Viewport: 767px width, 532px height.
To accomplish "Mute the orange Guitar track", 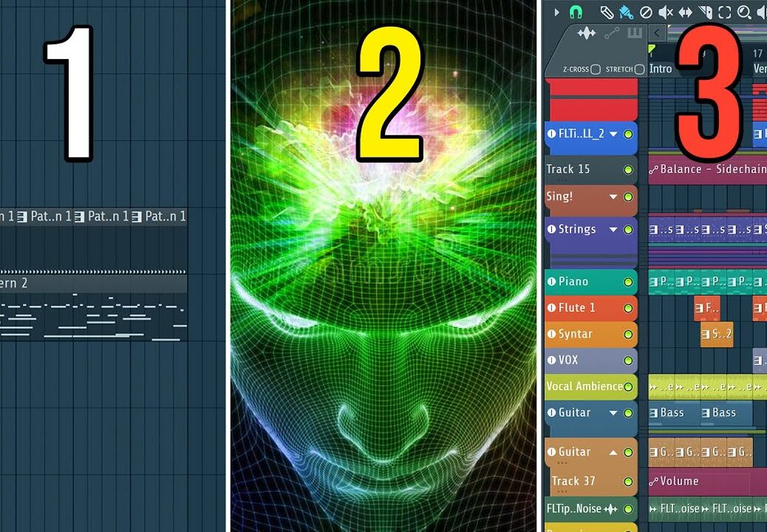I will coord(629,453).
